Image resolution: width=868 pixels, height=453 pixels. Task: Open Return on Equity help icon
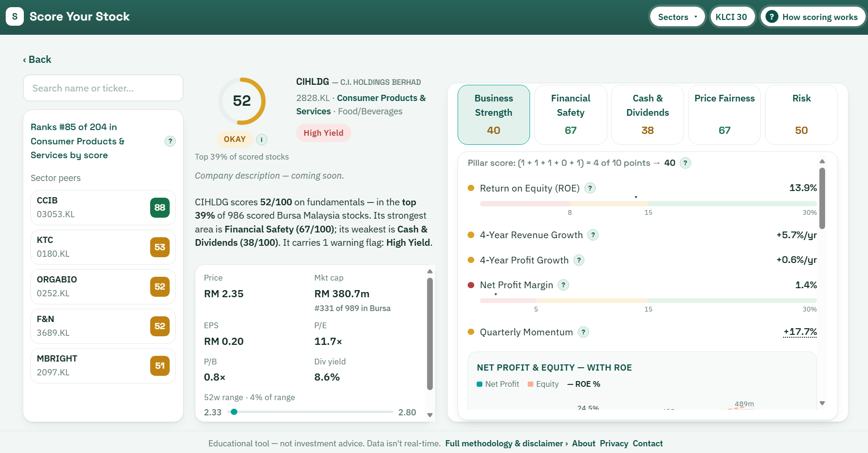click(590, 188)
